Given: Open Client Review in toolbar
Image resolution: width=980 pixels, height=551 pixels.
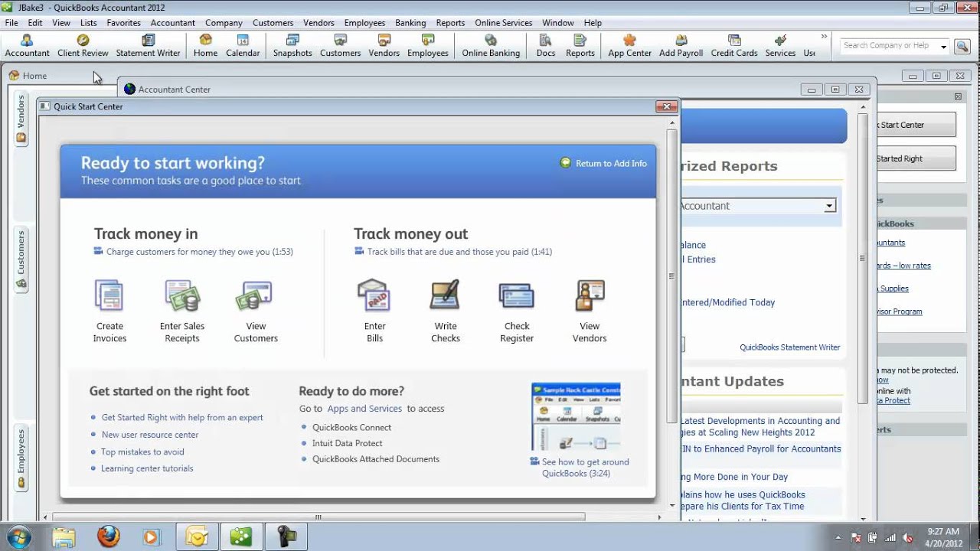Looking at the screenshot, I should tap(83, 46).
